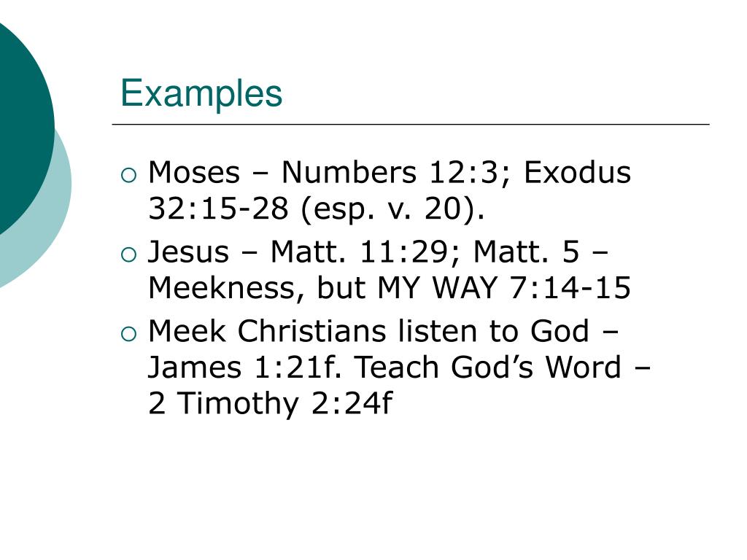747x560 pixels.
Task: Select the bullet circle before Moses
Action: pyautogui.click(x=128, y=176)
